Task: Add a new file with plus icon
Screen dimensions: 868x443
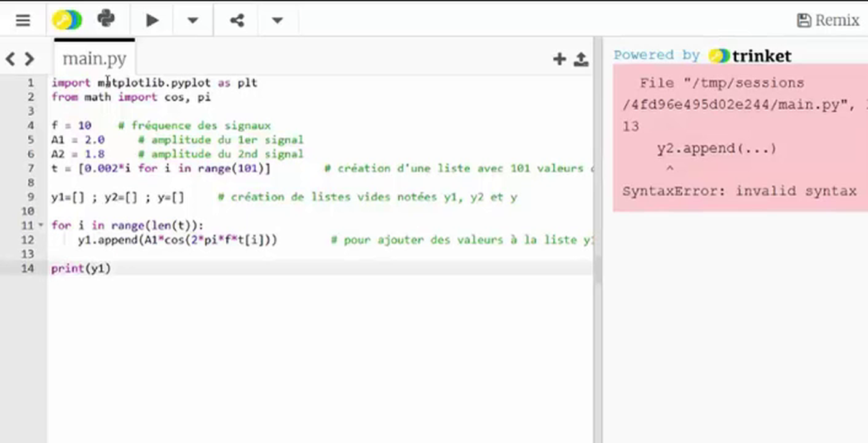Action: pos(559,59)
